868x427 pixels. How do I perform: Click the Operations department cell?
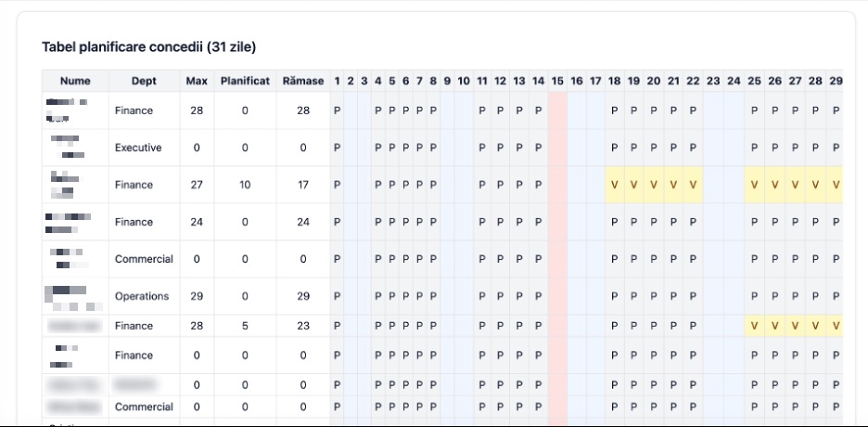click(x=142, y=296)
